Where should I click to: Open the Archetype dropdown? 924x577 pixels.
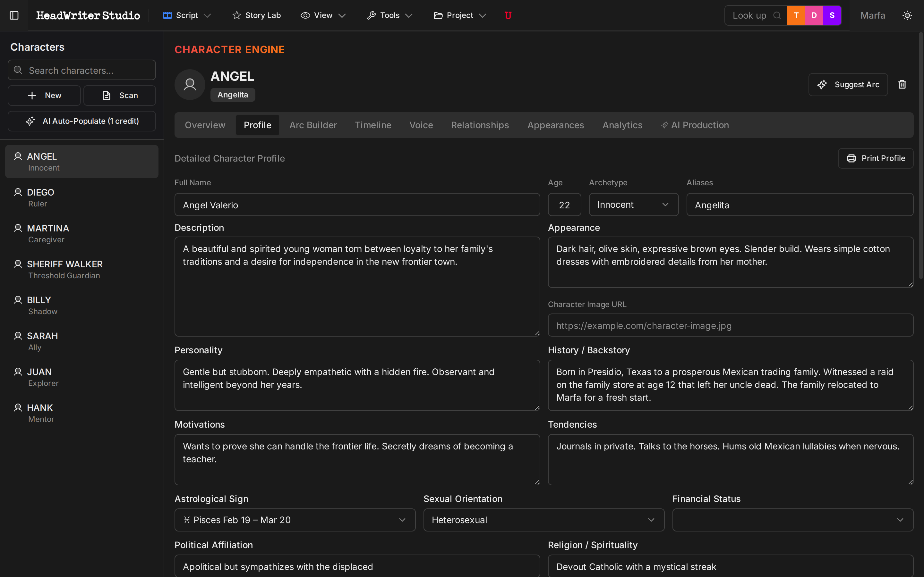click(x=633, y=205)
